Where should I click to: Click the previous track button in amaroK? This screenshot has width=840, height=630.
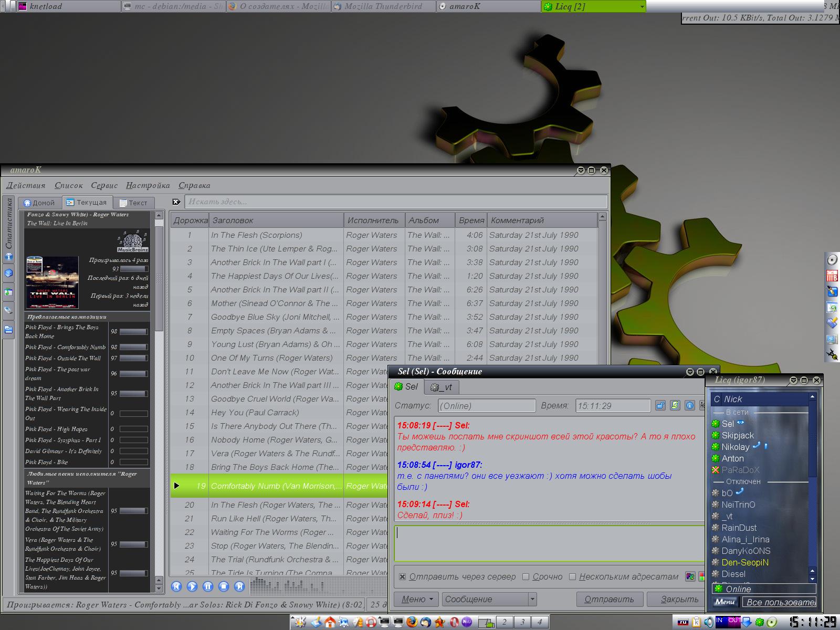point(176,586)
